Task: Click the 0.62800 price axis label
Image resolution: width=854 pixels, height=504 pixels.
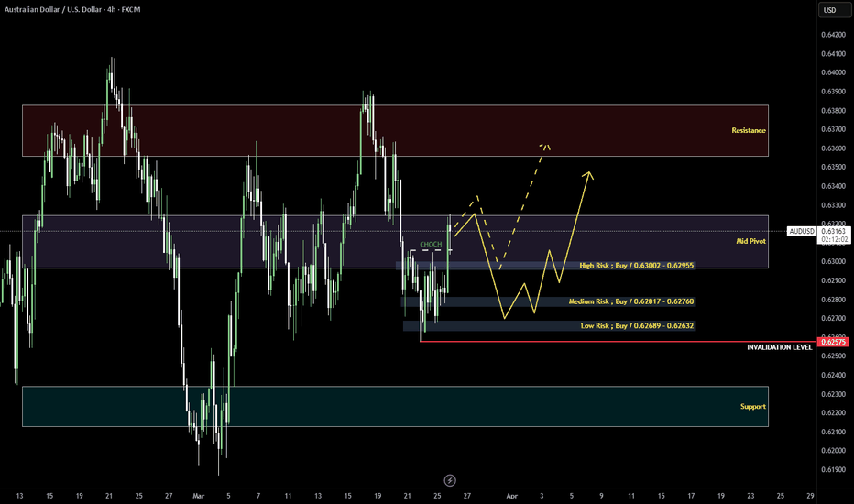Action: [833, 300]
